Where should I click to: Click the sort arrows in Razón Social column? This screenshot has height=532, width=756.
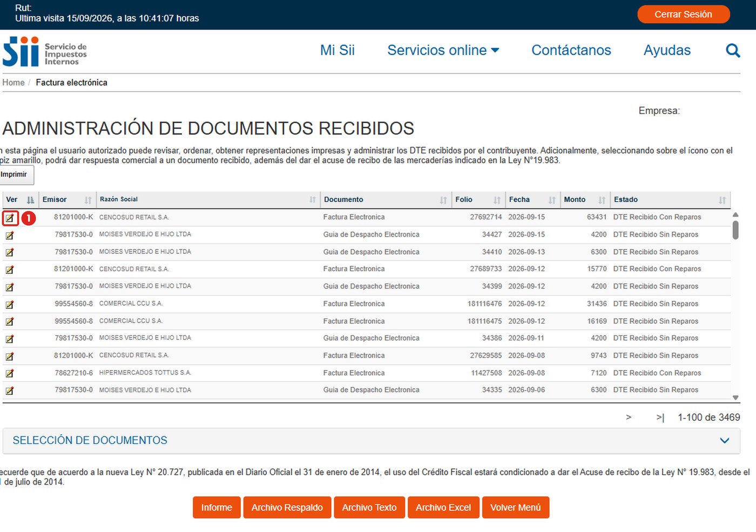(313, 200)
